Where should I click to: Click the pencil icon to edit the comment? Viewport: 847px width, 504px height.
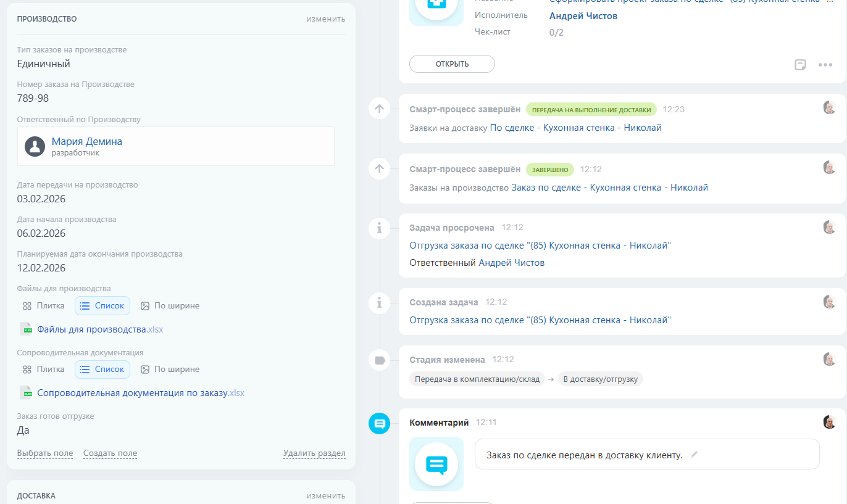coord(695,455)
